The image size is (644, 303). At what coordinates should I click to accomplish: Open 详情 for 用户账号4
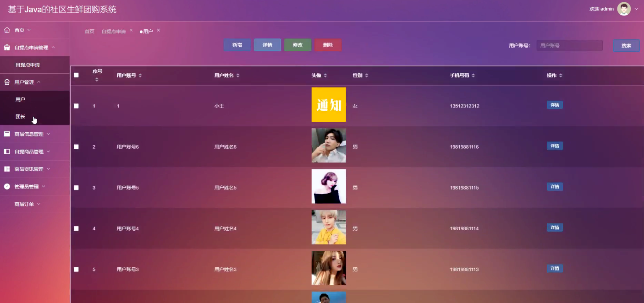555,227
